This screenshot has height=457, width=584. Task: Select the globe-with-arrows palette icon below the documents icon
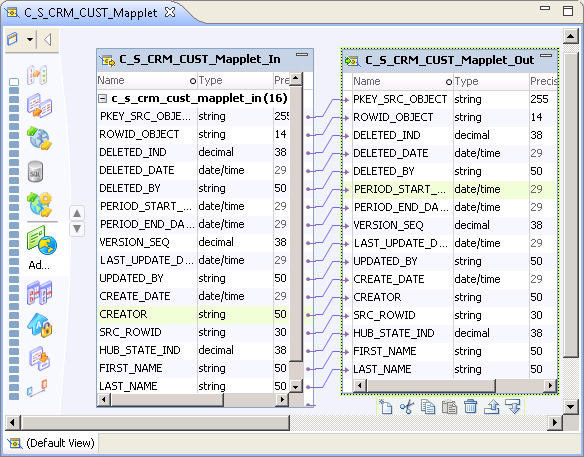tap(39, 138)
